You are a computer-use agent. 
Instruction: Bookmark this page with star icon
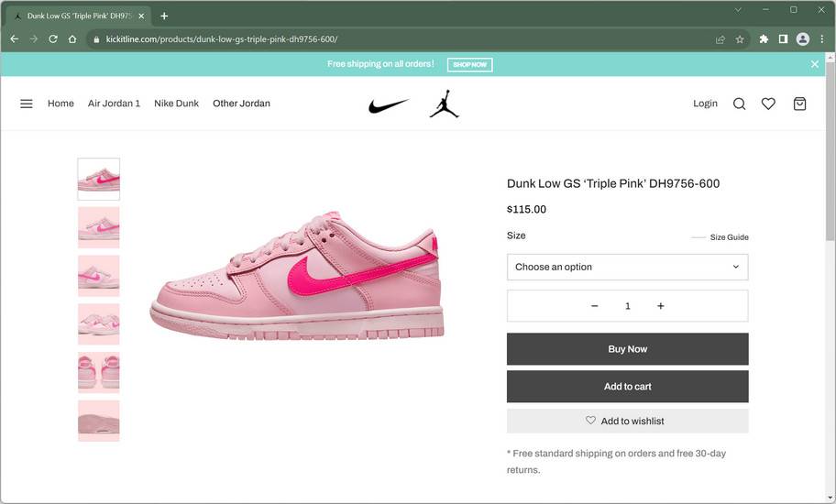pos(740,39)
